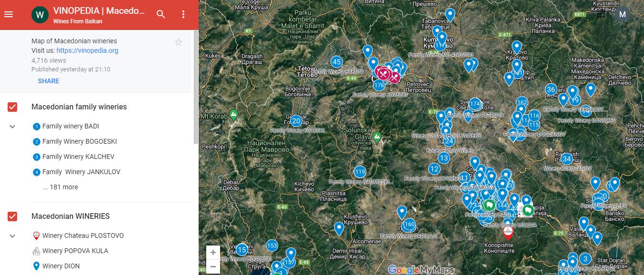Expand the '... 181 more' entries

[x=60, y=187]
